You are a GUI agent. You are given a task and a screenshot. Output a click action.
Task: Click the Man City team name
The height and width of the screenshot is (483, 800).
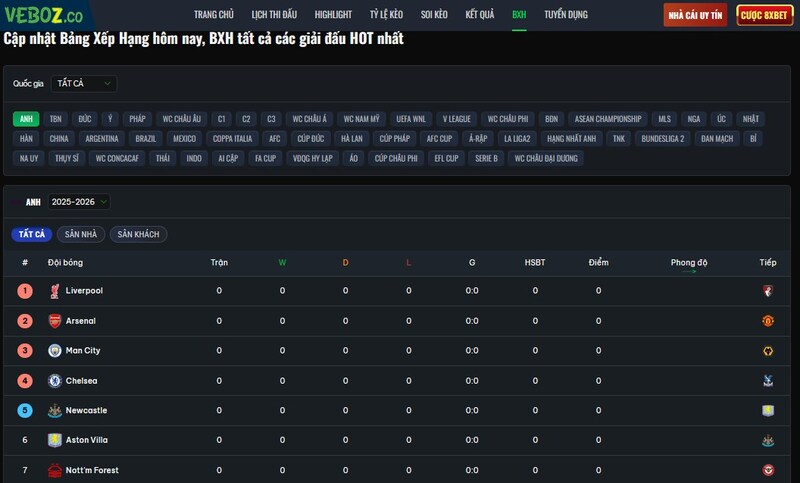(83, 350)
